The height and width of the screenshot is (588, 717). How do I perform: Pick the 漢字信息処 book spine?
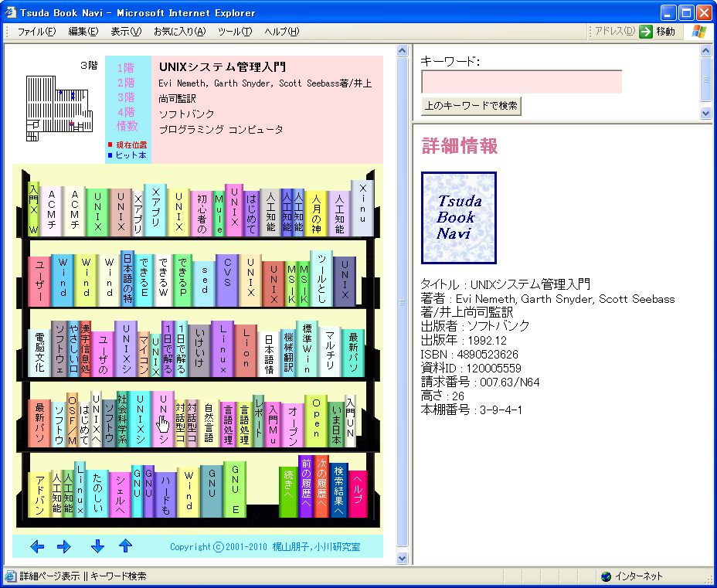[x=85, y=349]
